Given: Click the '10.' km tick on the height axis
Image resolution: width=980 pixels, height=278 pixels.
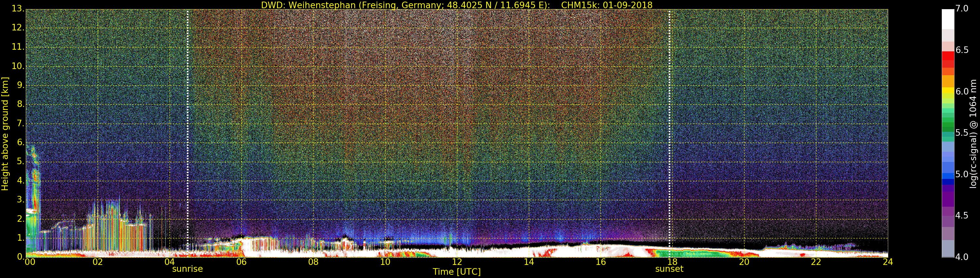Looking at the screenshot, I should click(x=18, y=66).
